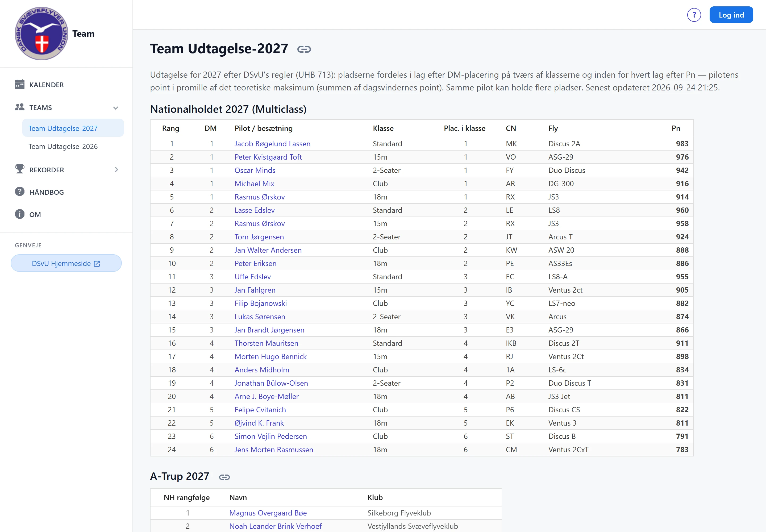Open pilot Peter Kvistgaard Toft

coord(268,157)
